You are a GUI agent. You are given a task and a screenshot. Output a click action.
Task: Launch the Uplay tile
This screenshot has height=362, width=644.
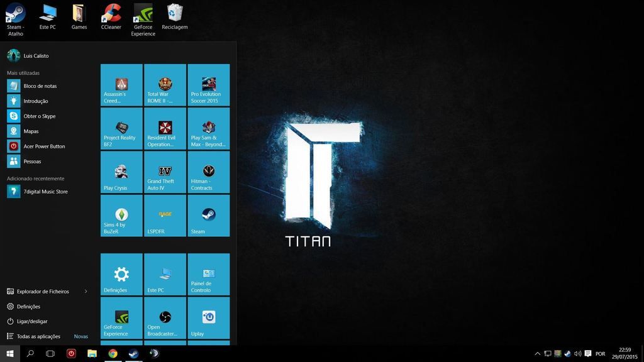coord(209,317)
